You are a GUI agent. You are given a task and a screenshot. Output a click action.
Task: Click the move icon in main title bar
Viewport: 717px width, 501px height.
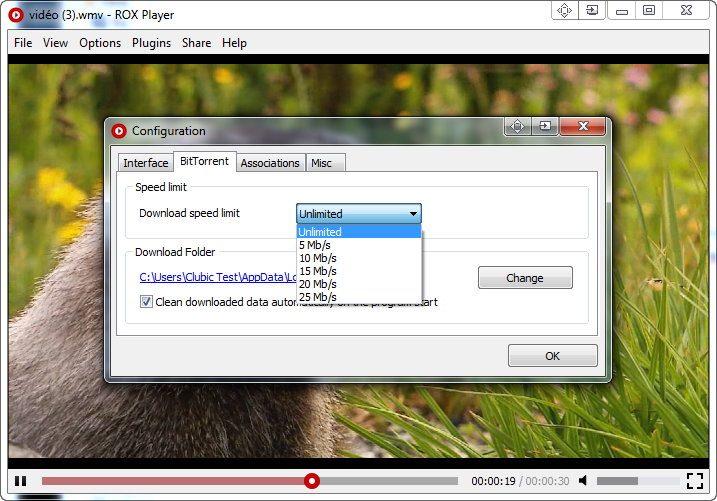point(564,10)
